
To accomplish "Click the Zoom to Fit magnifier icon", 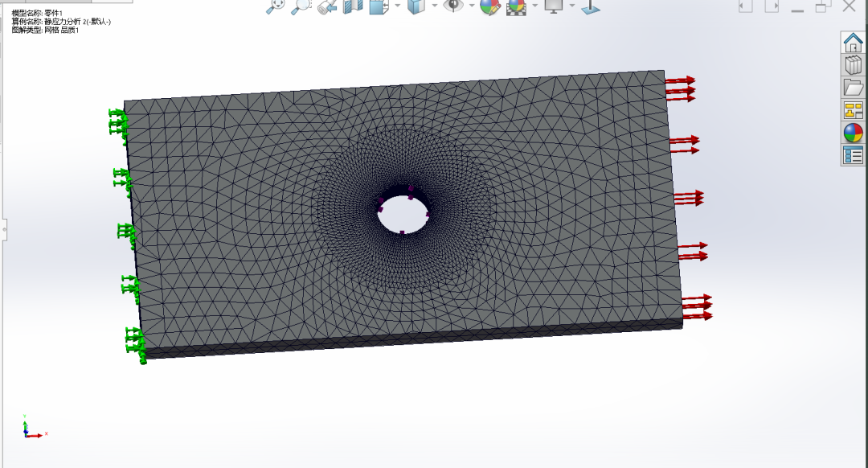I will [276, 6].
